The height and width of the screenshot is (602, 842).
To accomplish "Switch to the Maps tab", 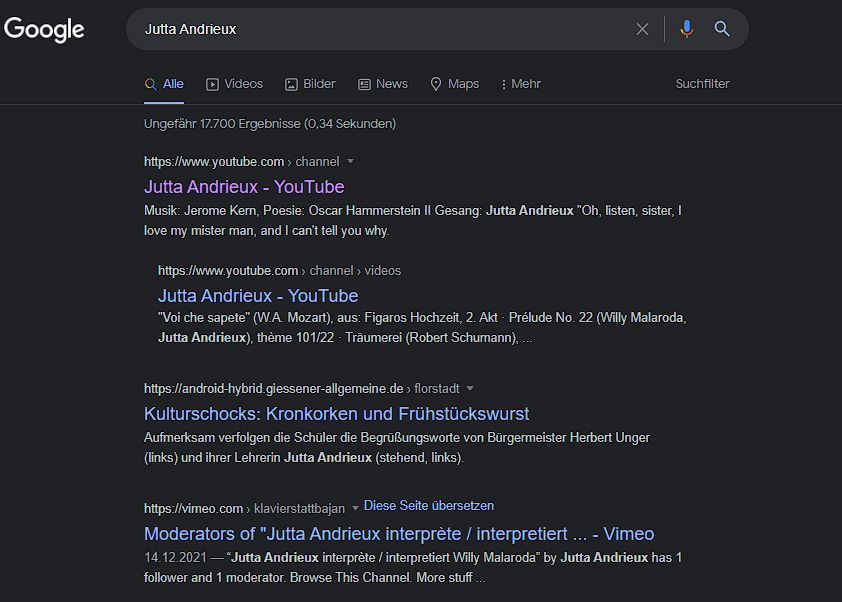I will pos(454,84).
